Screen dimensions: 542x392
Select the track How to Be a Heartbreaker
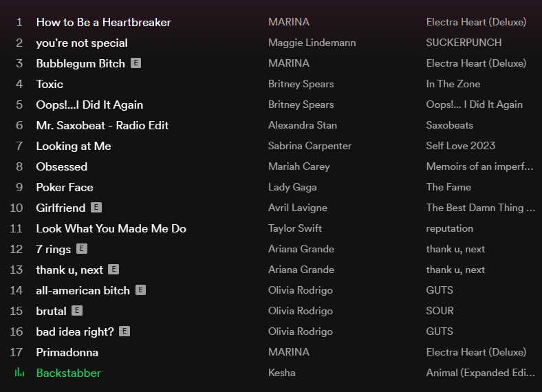(x=103, y=22)
